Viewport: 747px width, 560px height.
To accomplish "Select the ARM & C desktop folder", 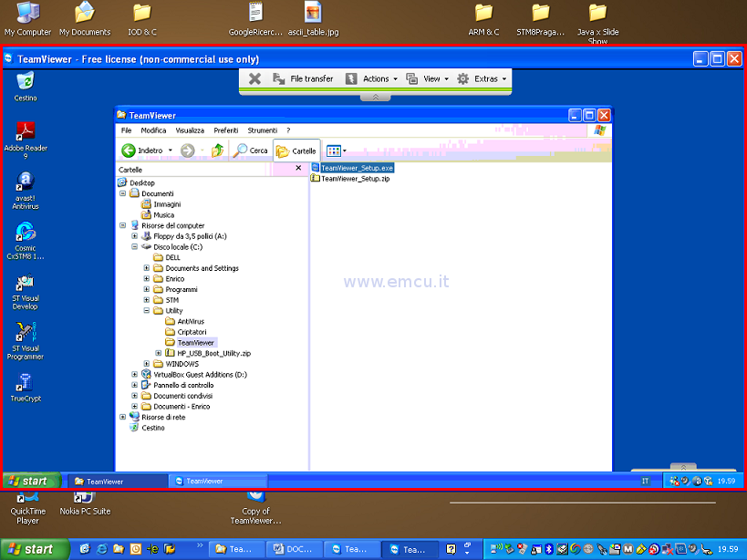I will point(483,19).
